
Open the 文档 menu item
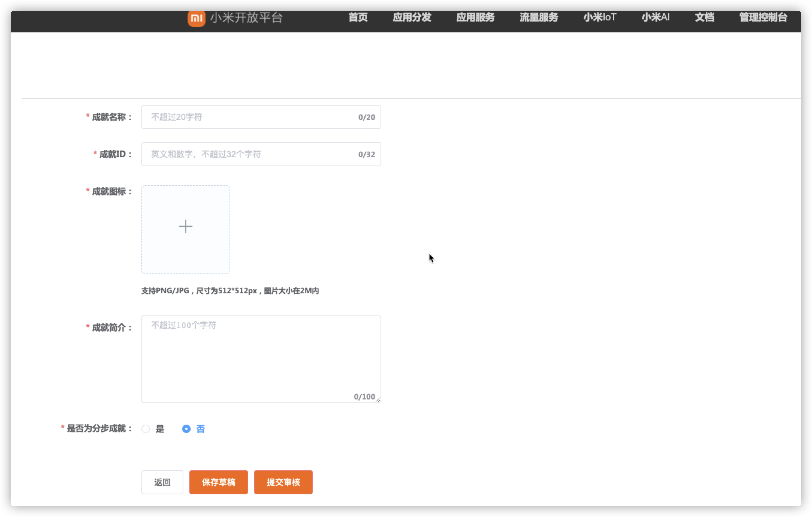(704, 18)
